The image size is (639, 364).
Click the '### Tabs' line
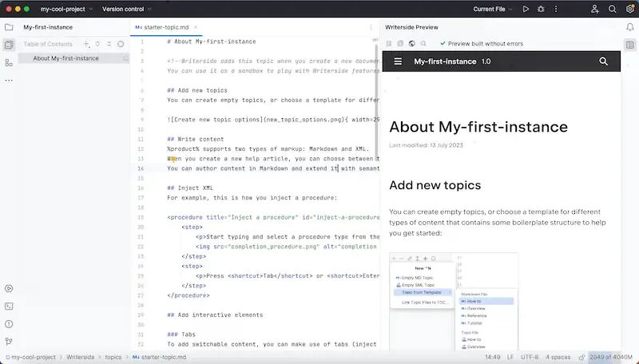click(181, 334)
